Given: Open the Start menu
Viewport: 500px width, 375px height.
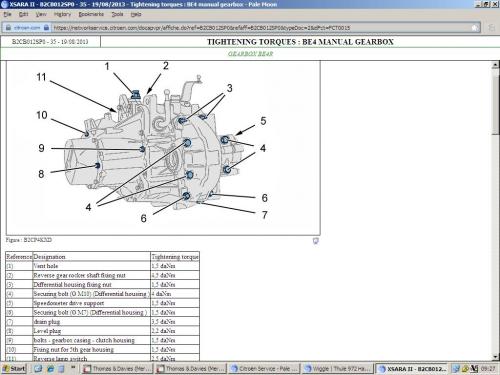Looking at the screenshot, I should click(14, 369).
